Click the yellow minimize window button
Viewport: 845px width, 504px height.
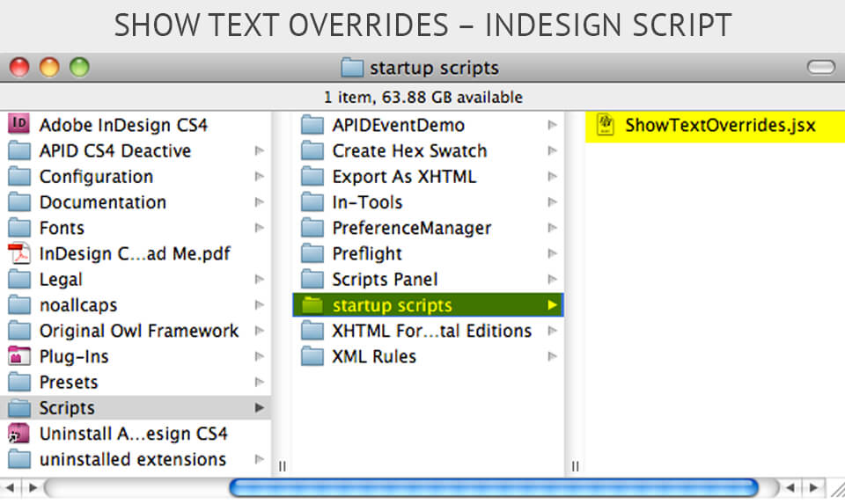(49, 68)
